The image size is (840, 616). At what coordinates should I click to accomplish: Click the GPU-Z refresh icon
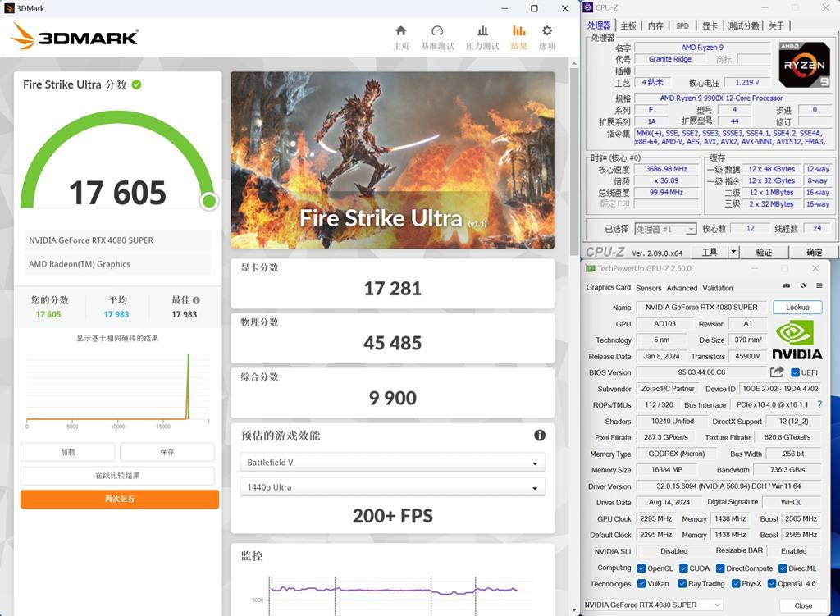pos(802,286)
